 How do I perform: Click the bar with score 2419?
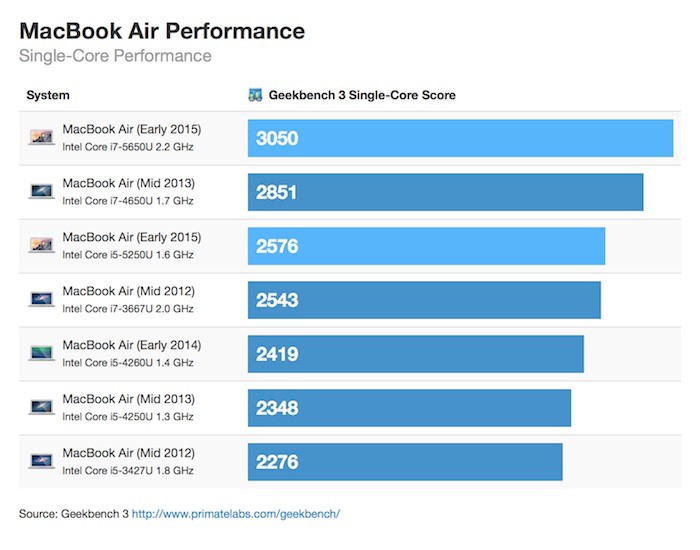click(415, 354)
